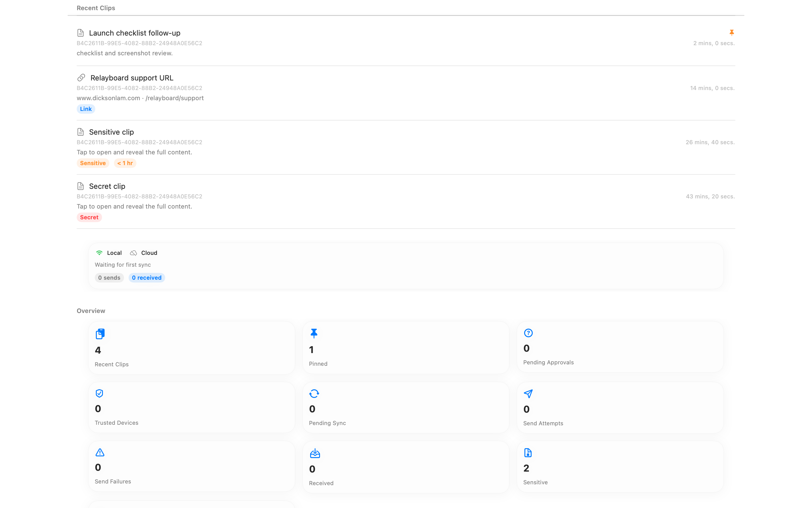Image resolution: width=812 pixels, height=508 pixels.
Task: Click the Cloud offline icon
Action: click(134, 253)
